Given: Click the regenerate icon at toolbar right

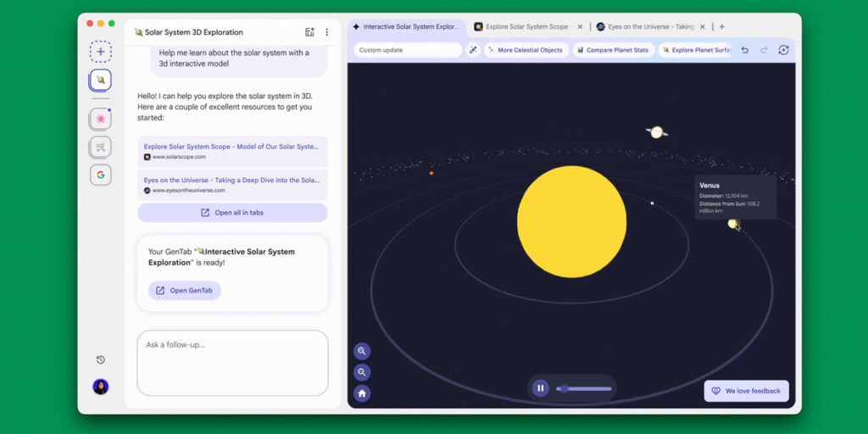Looking at the screenshot, I should pos(783,50).
